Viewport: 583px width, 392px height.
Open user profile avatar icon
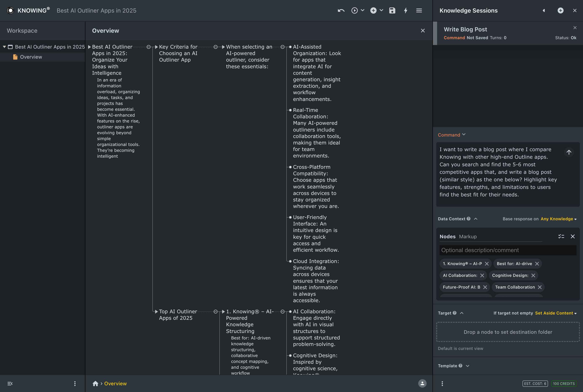(x=422, y=383)
